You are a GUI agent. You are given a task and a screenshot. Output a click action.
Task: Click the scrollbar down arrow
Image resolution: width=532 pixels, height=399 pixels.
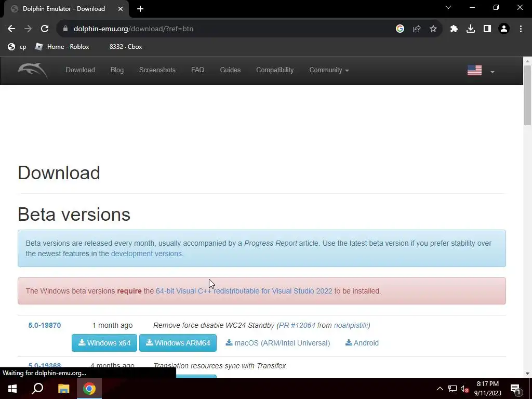coord(527,374)
